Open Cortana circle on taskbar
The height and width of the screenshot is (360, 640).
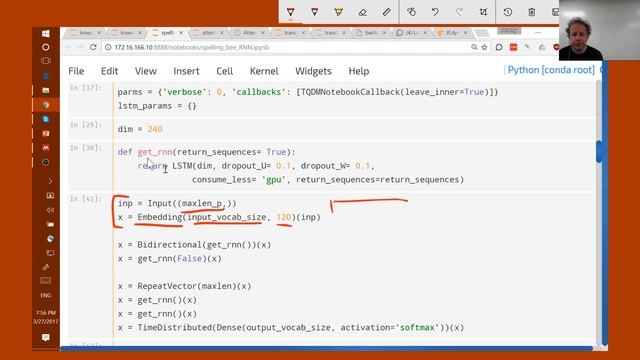46,47
